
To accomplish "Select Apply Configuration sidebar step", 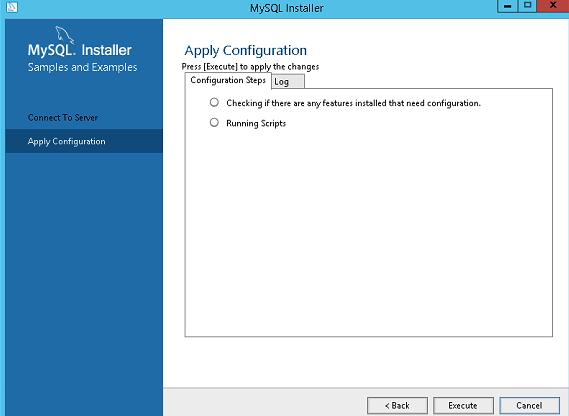I will pos(84,141).
